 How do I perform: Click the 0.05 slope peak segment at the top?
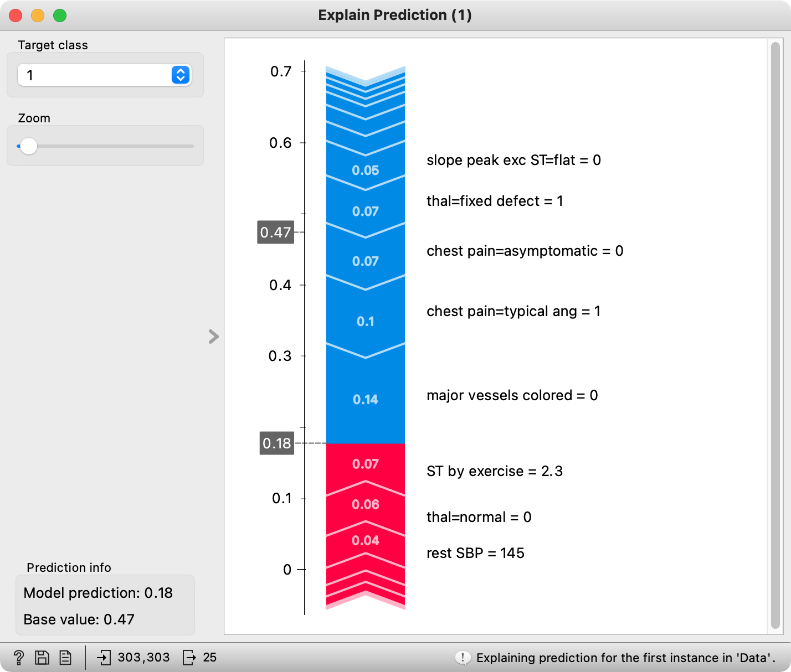coord(366,170)
